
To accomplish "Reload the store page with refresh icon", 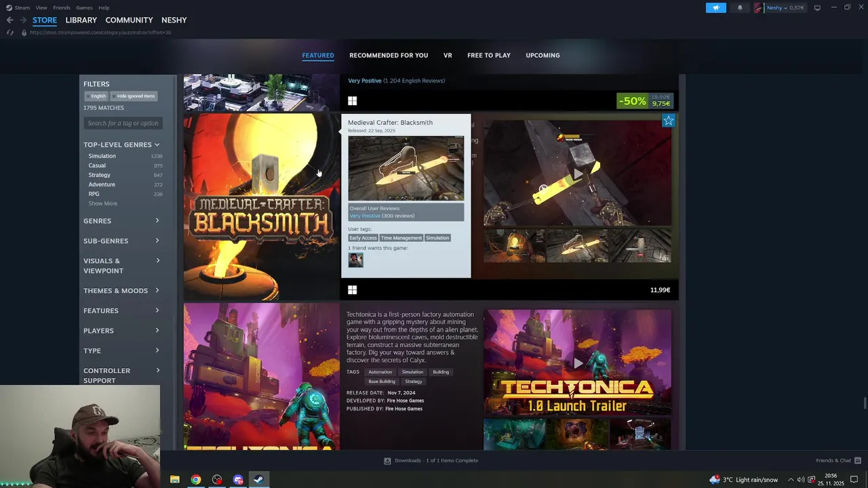I will [x=9, y=33].
